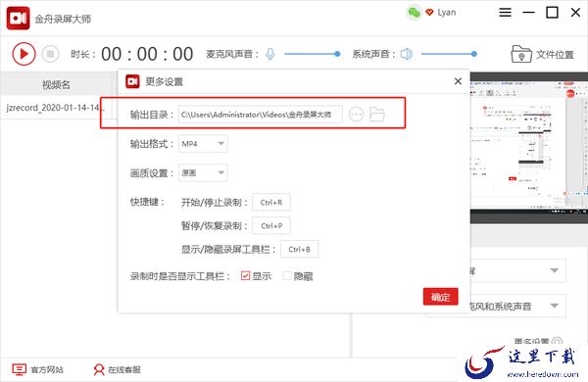Screen dimensions: 588x382
Task: Browse output directory with the ellipsis button
Action: [x=357, y=115]
